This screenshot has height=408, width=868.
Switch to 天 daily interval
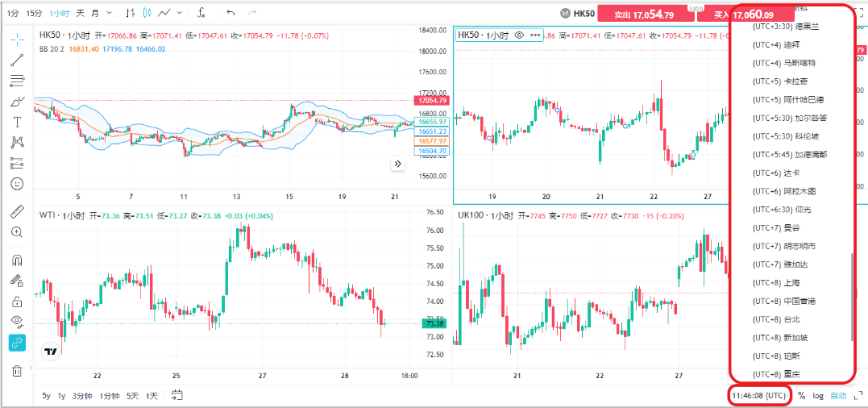(81, 13)
